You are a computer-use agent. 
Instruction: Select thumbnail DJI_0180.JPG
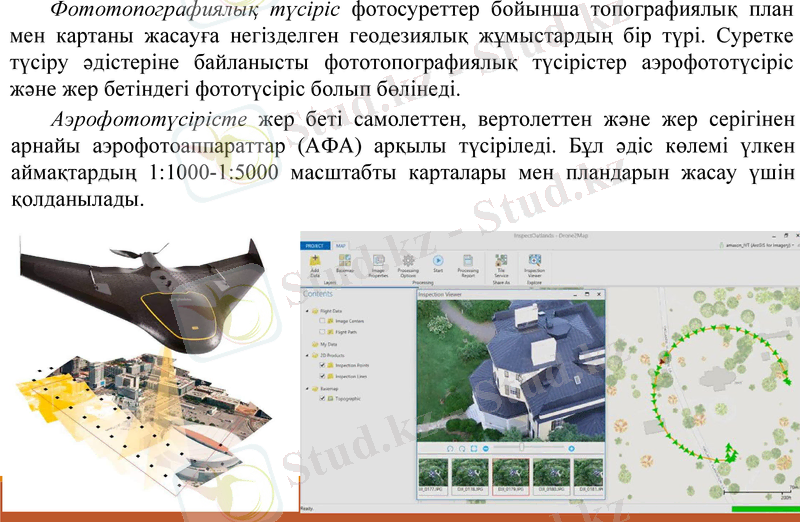click(x=551, y=476)
